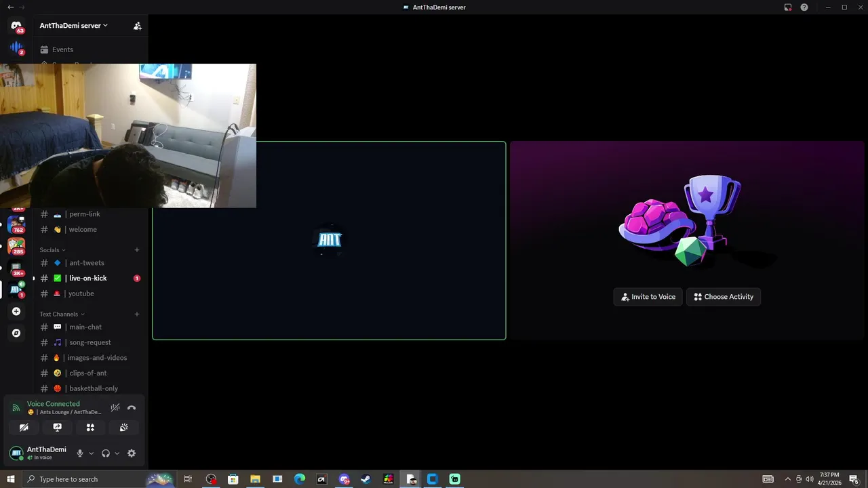Toggle noise suppression in voice panel
This screenshot has width=868, height=488.
(115, 408)
